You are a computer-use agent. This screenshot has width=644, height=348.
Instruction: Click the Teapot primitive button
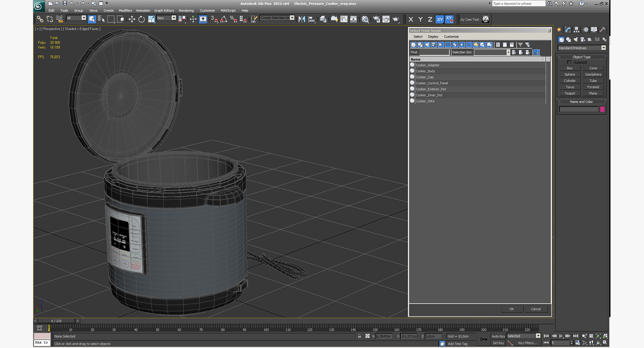coord(570,94)
